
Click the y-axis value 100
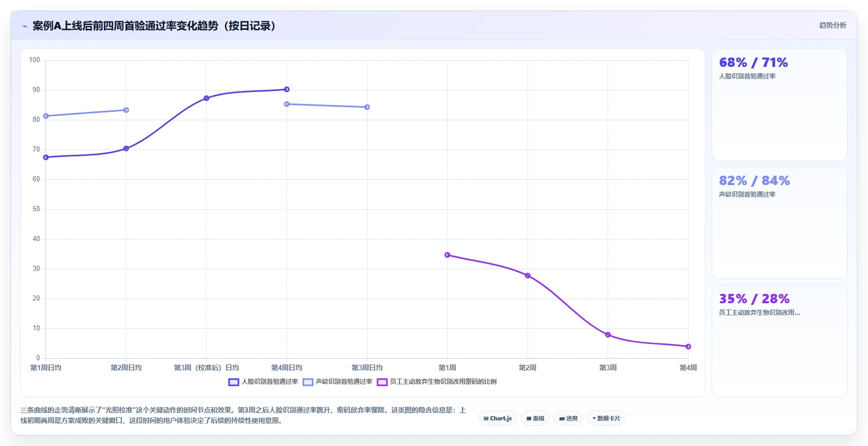[x=35, y=60]
